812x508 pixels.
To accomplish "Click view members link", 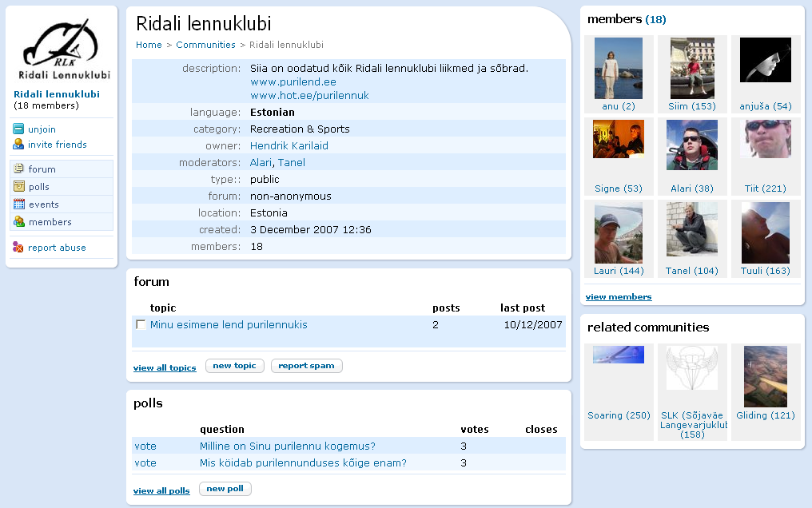I will (x=619, y=297).
